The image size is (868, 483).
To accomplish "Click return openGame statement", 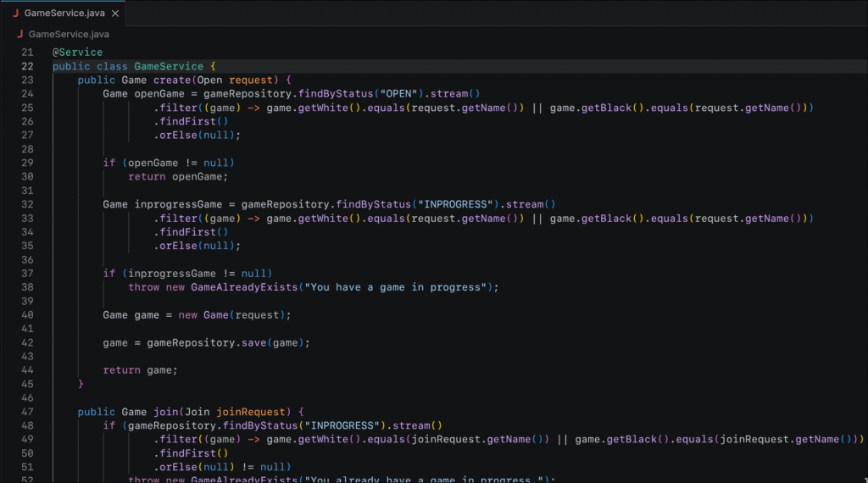I will 178,177.
